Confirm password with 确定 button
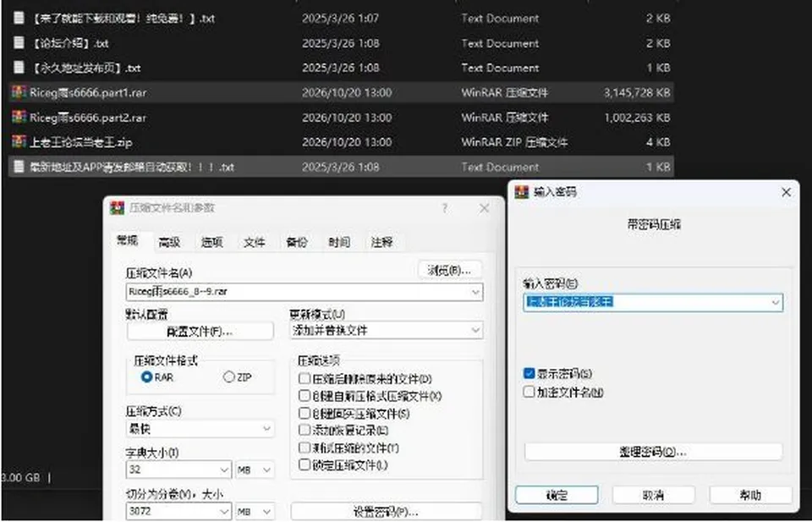812x522 pixels. [x=557, y=495]
